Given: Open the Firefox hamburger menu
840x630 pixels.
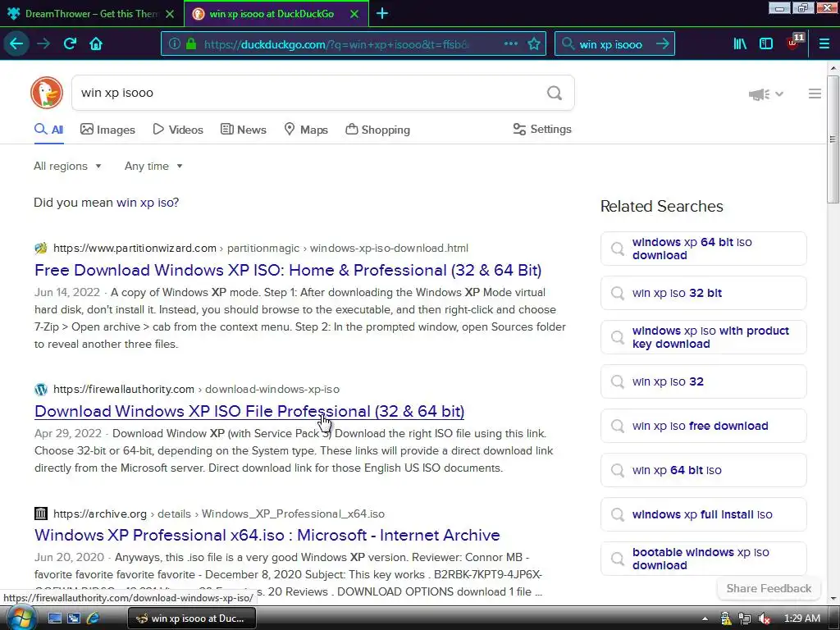Looking at the screenshot, I should pyautogui.click(x=824, y=43).
